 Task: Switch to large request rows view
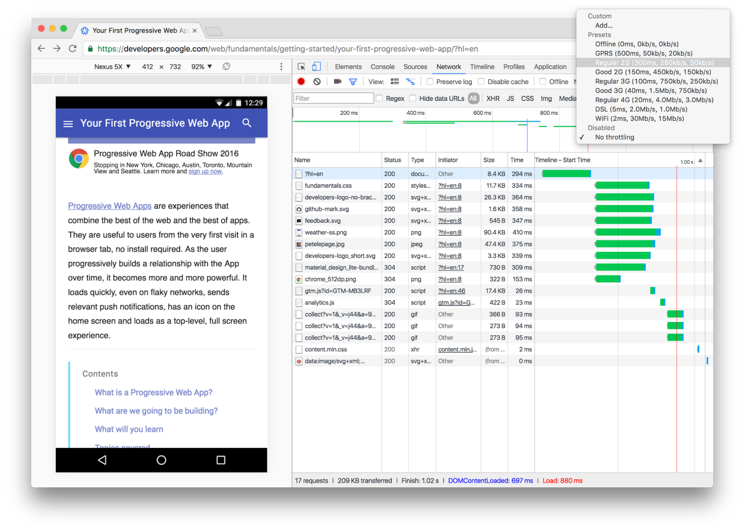point(395,81)
